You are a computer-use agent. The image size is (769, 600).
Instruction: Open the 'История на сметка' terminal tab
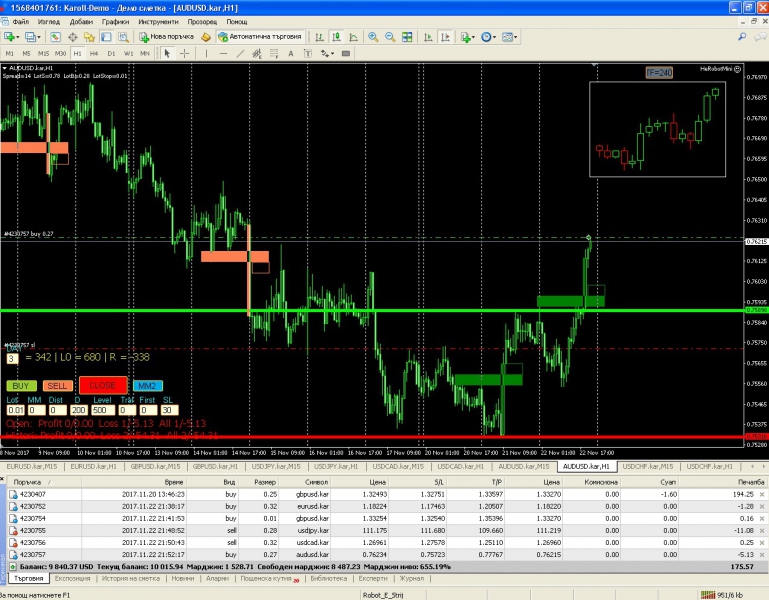point(131,578)
